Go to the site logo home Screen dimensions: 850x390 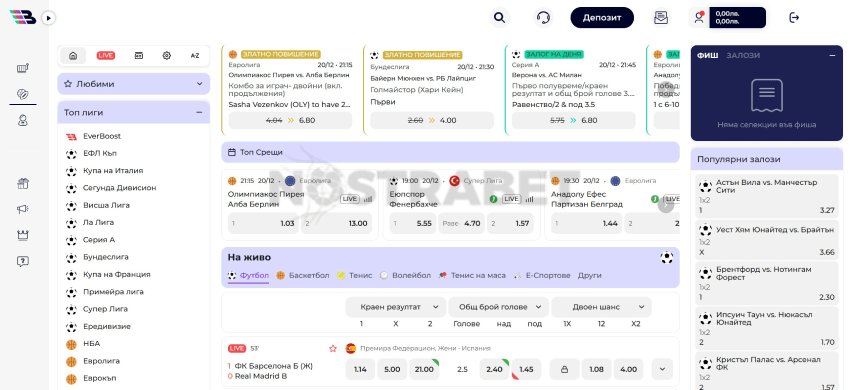click(23, 17)
